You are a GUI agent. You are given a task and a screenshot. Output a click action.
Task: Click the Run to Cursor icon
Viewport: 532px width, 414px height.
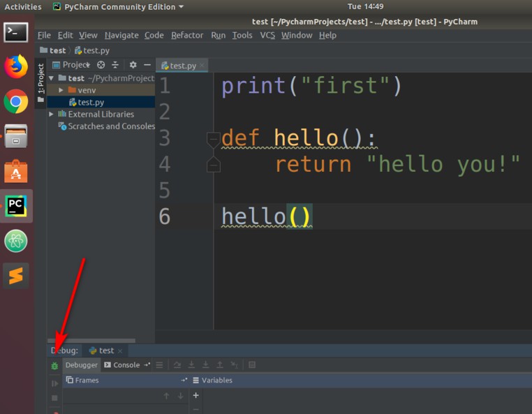pos(234,365)
